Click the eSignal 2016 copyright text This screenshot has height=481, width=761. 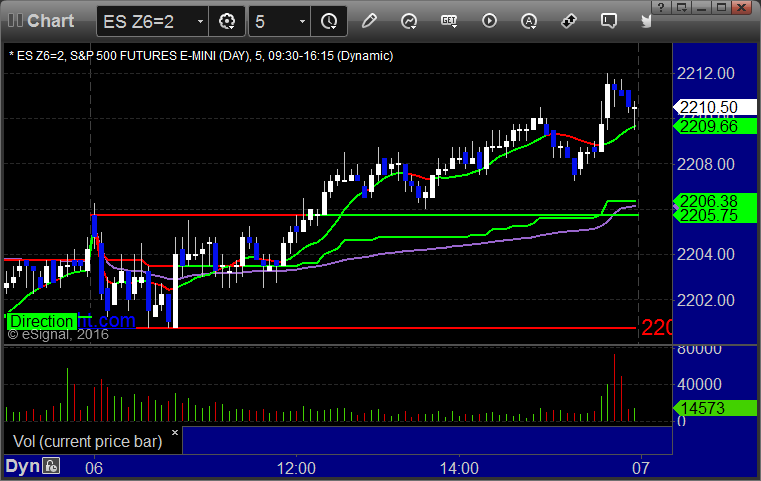[x=58, y=334]
